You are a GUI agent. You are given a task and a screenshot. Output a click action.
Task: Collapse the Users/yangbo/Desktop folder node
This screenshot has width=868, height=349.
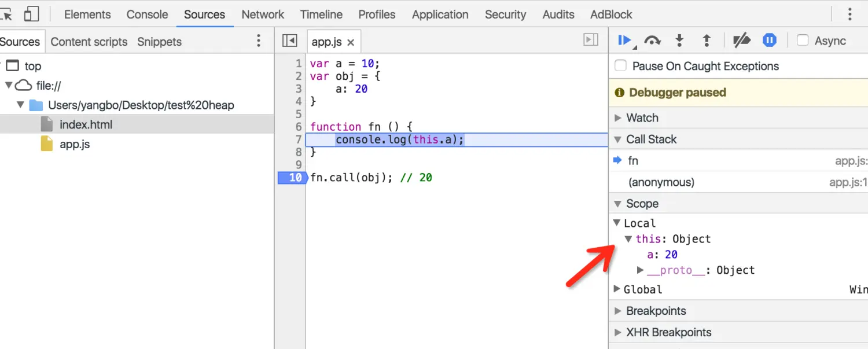21,105
